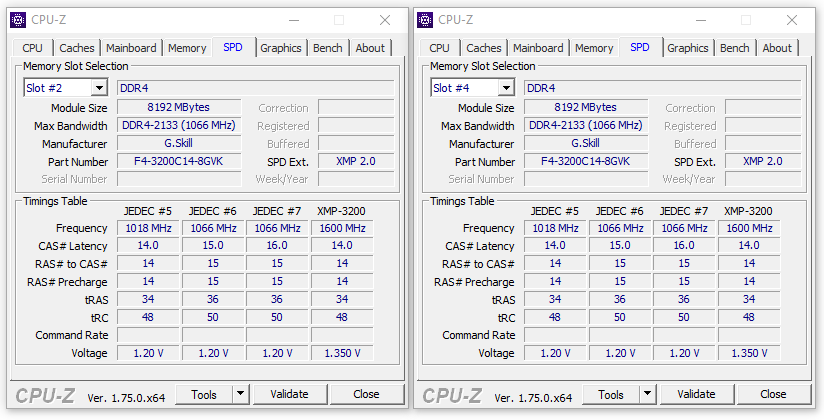
Task: Open About tab in the Slot #4 window
Action: [x=777, y=48]
